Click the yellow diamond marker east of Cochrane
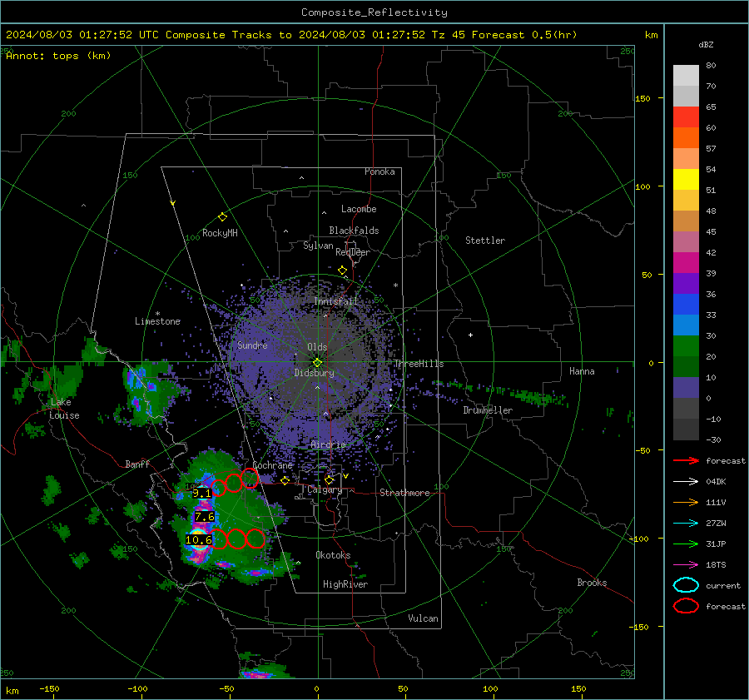 coord(285,480)
